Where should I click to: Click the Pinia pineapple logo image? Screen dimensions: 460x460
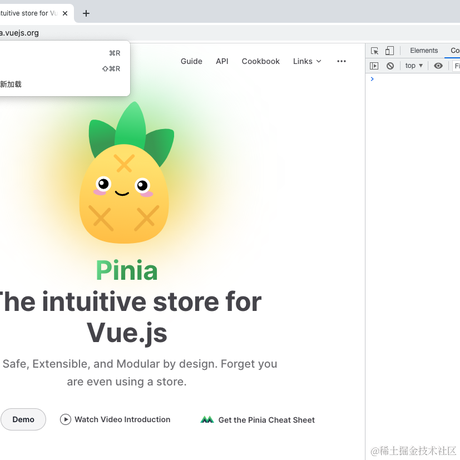126,172
